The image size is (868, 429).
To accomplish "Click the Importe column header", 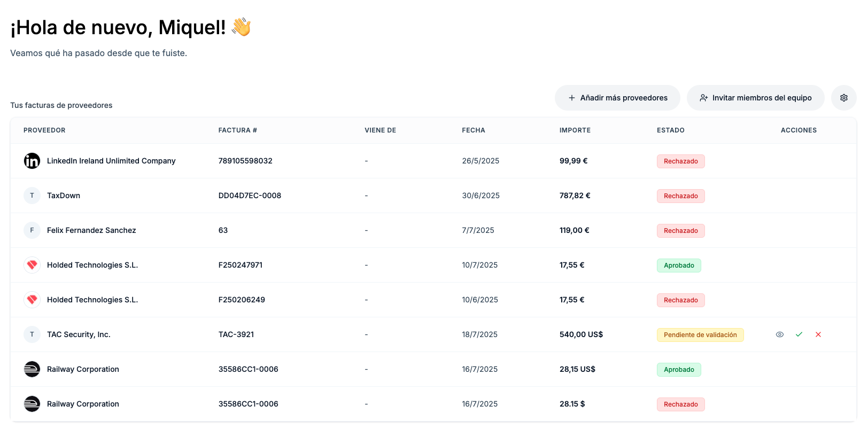I will pos(575,130).
